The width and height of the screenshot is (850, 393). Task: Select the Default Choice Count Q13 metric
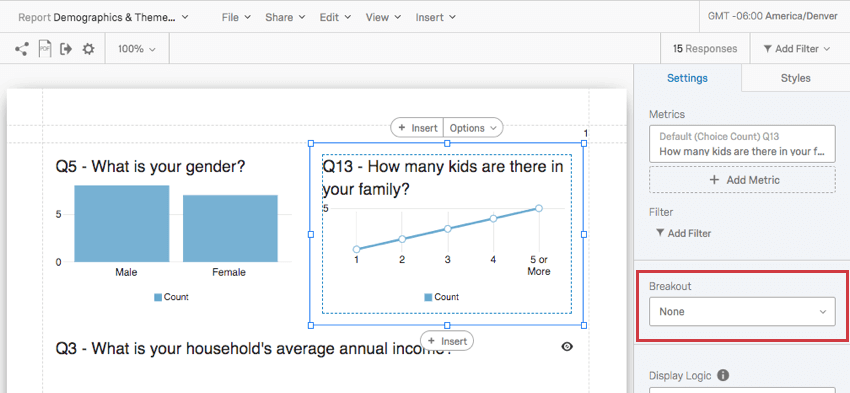(742, 144)
